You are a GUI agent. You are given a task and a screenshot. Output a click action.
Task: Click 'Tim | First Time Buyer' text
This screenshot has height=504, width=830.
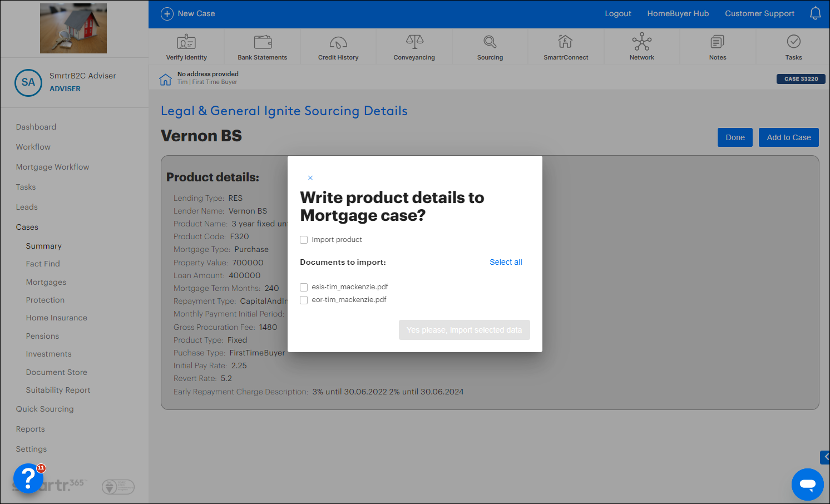pyautogui.click(x=207, y=82)
